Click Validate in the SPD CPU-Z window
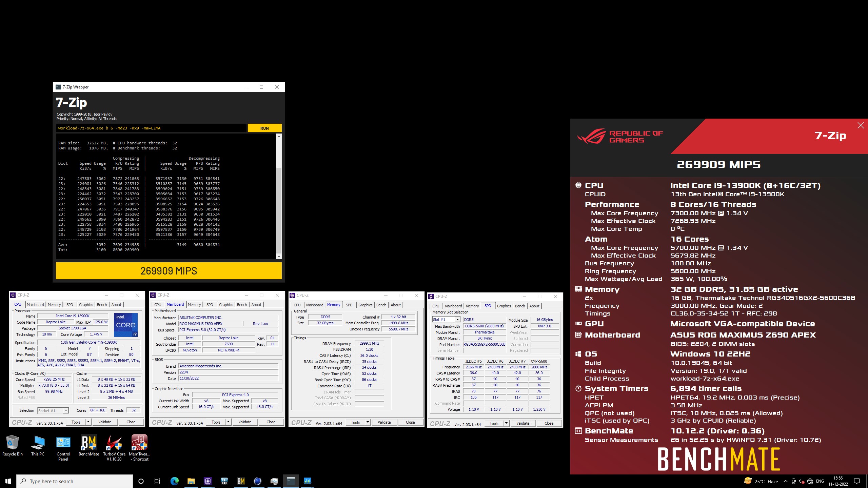Screen dimensions: 868x488 coord(523,423)
